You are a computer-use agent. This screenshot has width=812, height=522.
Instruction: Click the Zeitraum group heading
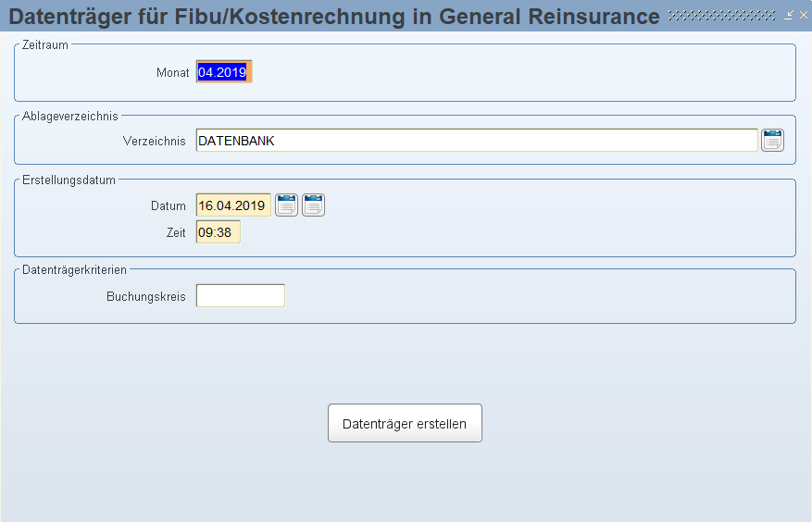(45, 45)
